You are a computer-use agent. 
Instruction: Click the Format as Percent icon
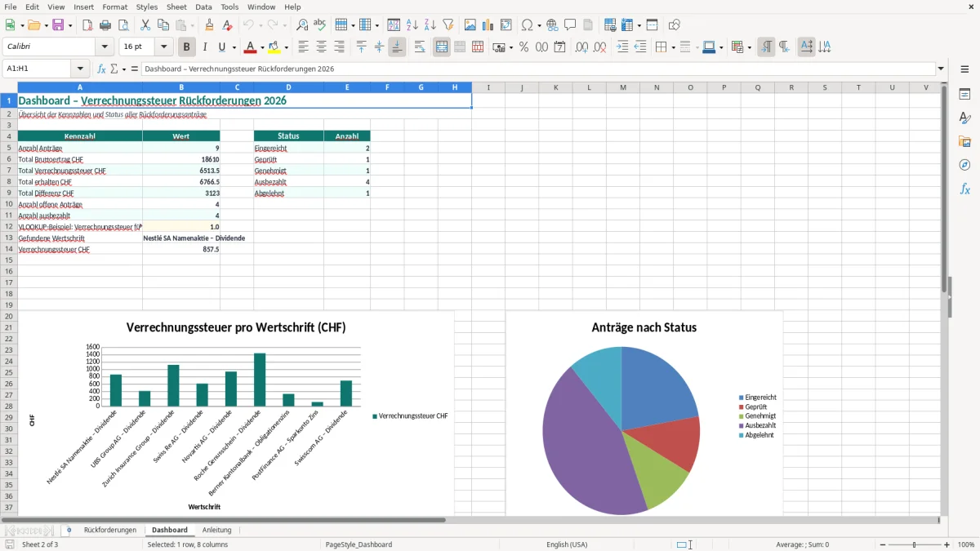click(523, 47)
